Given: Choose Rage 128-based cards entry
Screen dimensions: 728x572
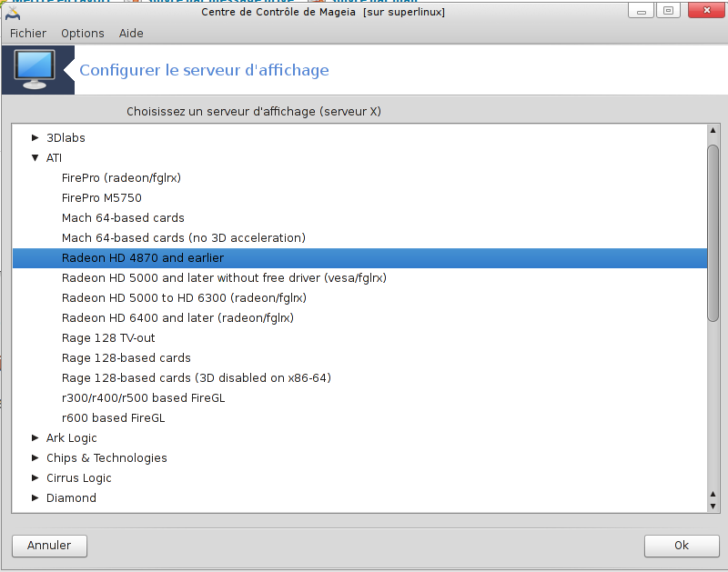Looking at the screenshot, I should [359, 357].
